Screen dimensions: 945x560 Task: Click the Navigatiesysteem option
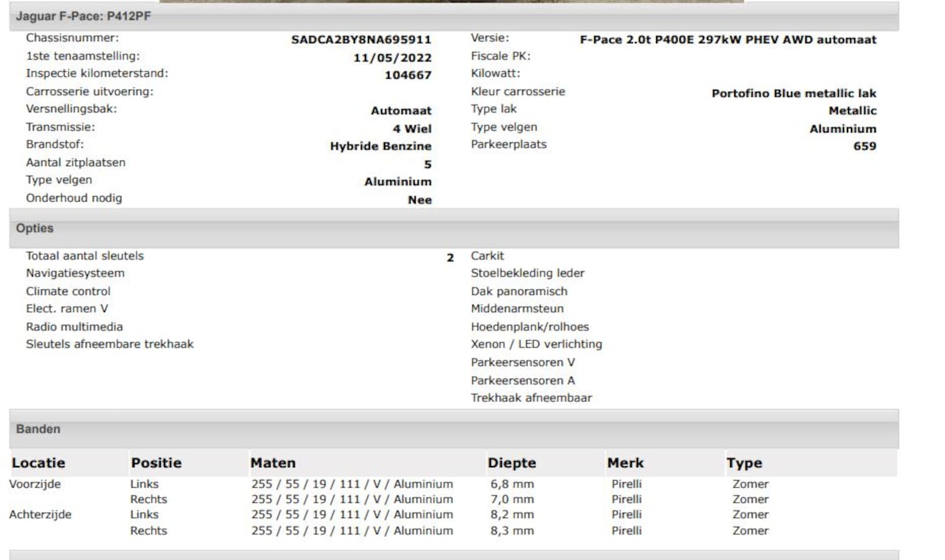click(x=75, y=273)
